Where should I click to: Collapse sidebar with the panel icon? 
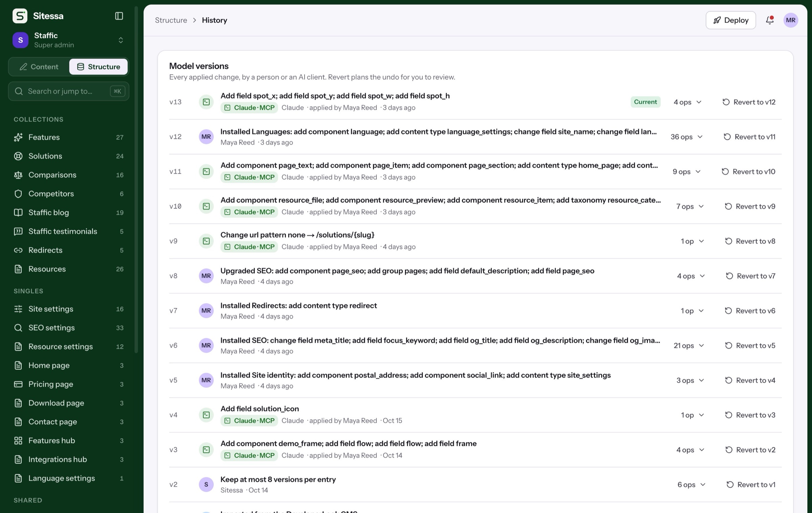[119, 16]
